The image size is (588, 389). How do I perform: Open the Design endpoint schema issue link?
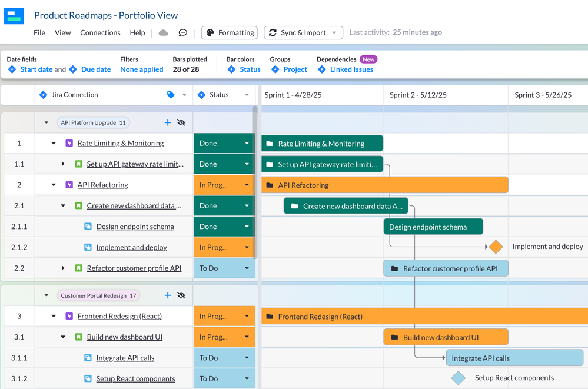(x=135, y=226)
